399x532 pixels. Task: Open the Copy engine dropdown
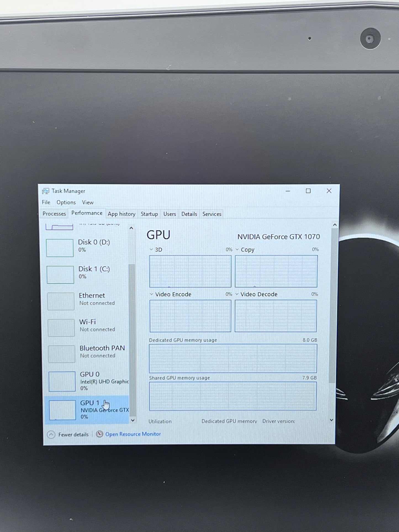(237, 250)
